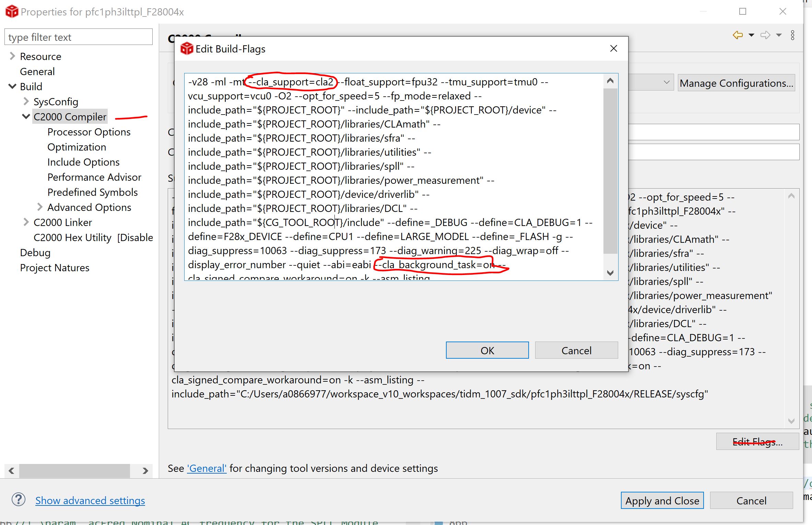Select the Predefined Symbols item
This screenshot has height=525, width=812.
(92, 192)
